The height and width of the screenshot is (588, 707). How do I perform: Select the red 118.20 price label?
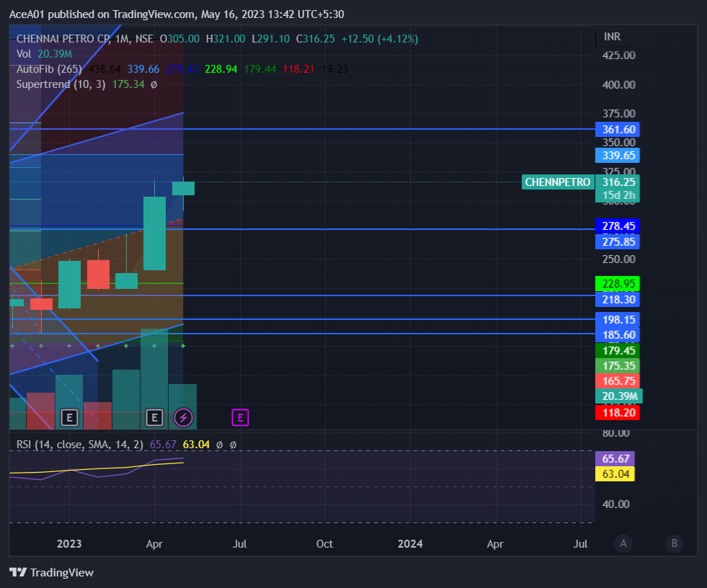click(617, 413)
